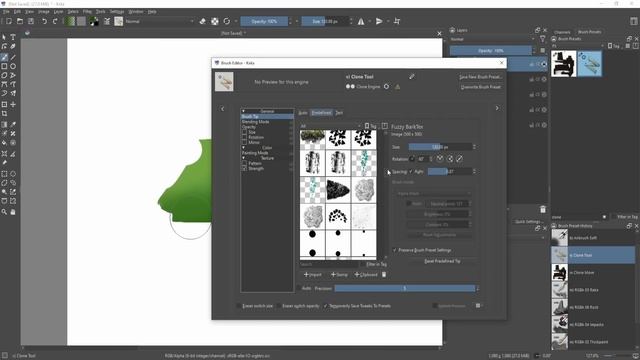
Task: Open the brush tip tag filter 'All' dropdown
Action: pyautogui.click(x=330, y=126)
